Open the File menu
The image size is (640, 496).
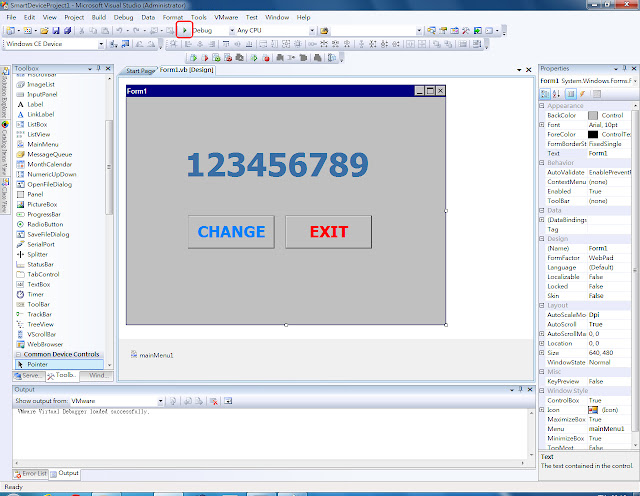coord(11,17)
